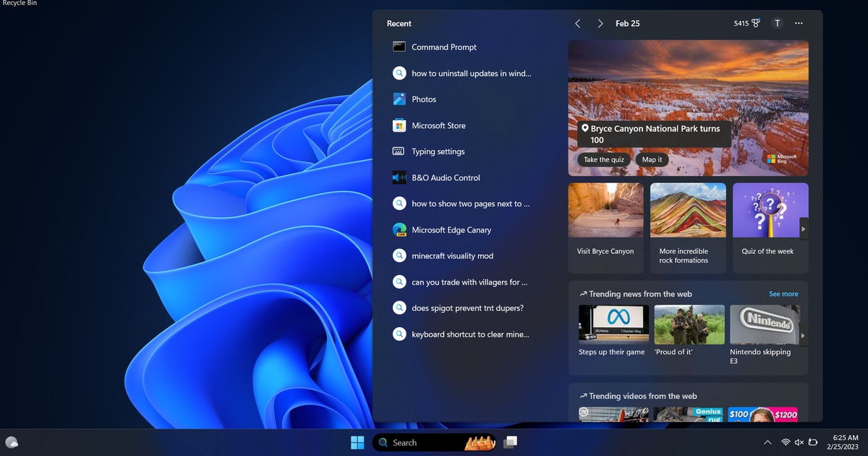Open the Windows Start button
Screen dimensions: 868x456
click(357, 442)
